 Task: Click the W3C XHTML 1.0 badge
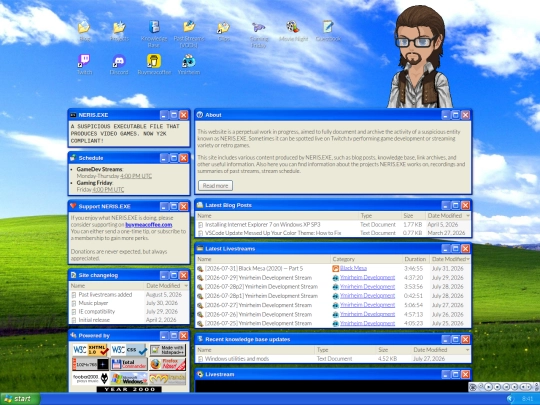point(91,350)
